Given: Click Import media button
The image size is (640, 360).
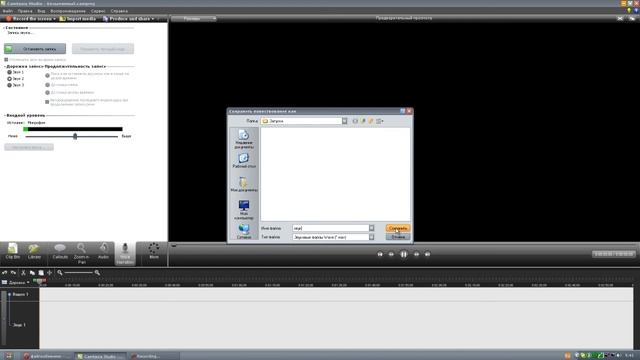Looking at the screenshot, I should point(78,19).
